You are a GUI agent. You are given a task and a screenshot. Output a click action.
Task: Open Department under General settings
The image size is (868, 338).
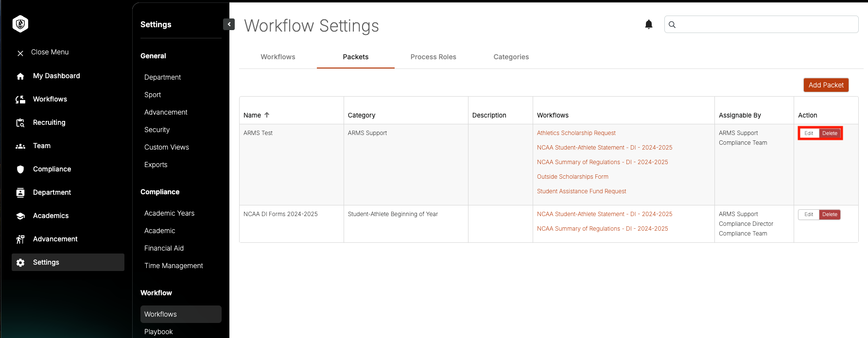[x=162, y=77]
